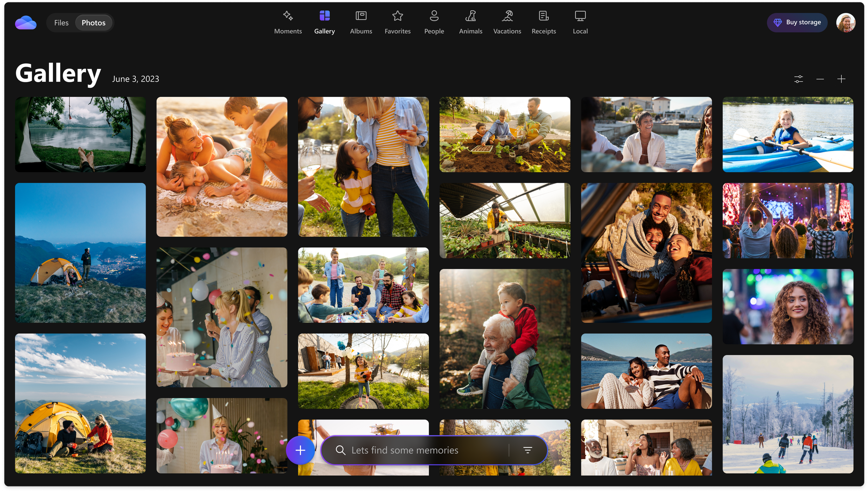
Task: Click the Buy storage button
Action: (x=797, y=23)
